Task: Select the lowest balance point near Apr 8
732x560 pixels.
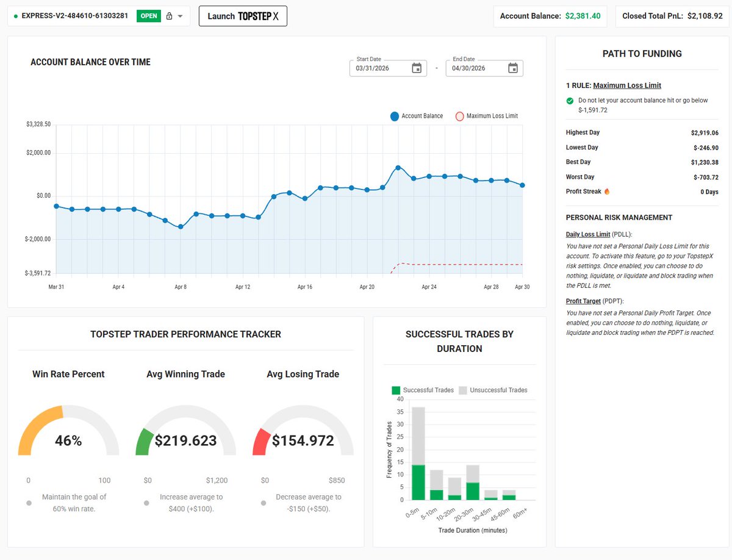Action: [181, 227]
